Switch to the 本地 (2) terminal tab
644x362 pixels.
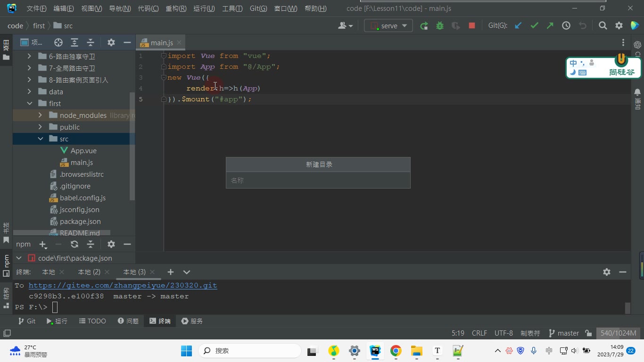click(x=89, y=272)
